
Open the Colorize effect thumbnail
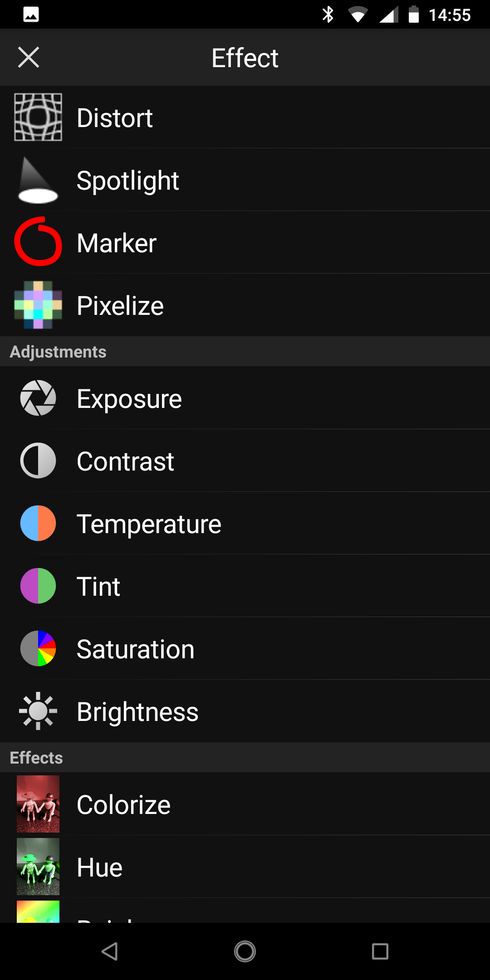click(38, 804)
